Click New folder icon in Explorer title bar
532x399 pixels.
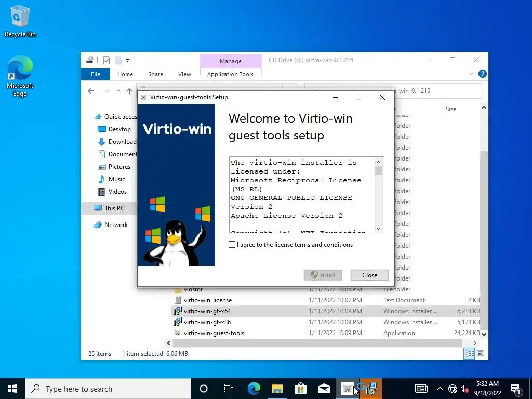[x=118, y=60]
